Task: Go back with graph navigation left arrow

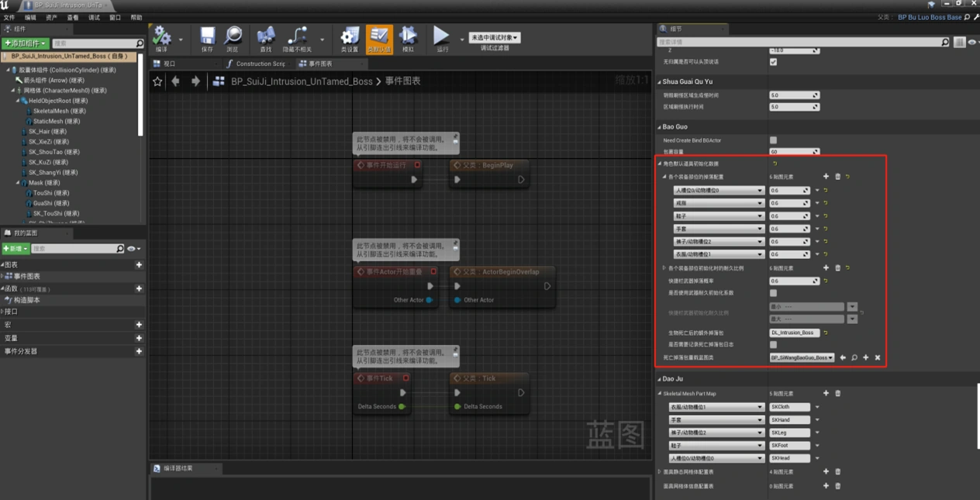Action: click(176, 81)
